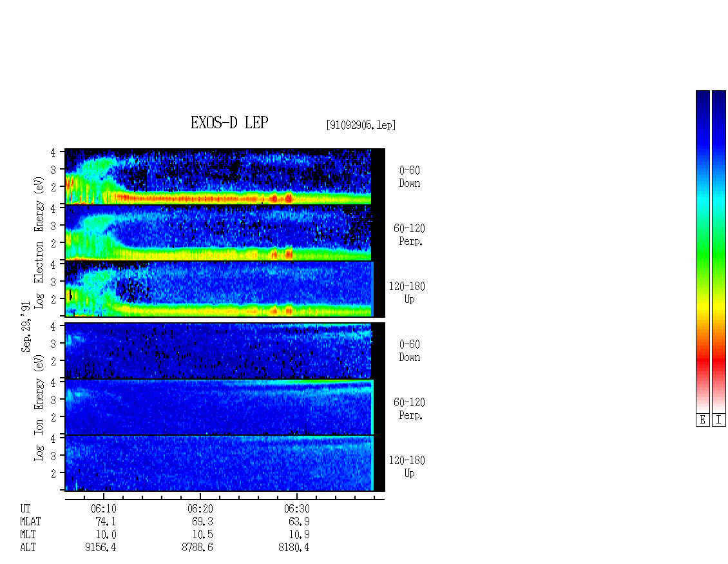Image resolution: width=728 pixels, height=564 pixels.
Task: Click the 120-180 Up label beside the ion panel
Action: [x=407, y=467]
